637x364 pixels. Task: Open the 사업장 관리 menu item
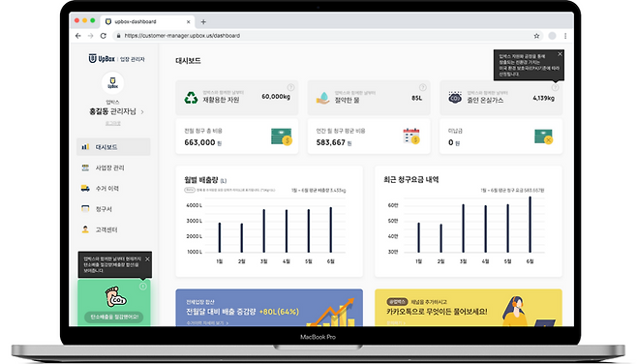click(x=113, y=167)
